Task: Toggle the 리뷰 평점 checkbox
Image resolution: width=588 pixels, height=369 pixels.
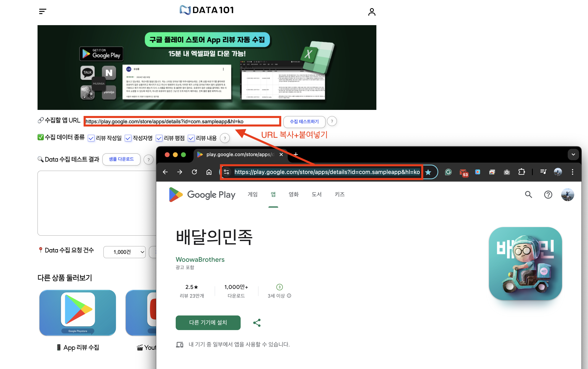Action: coord(159,138)
